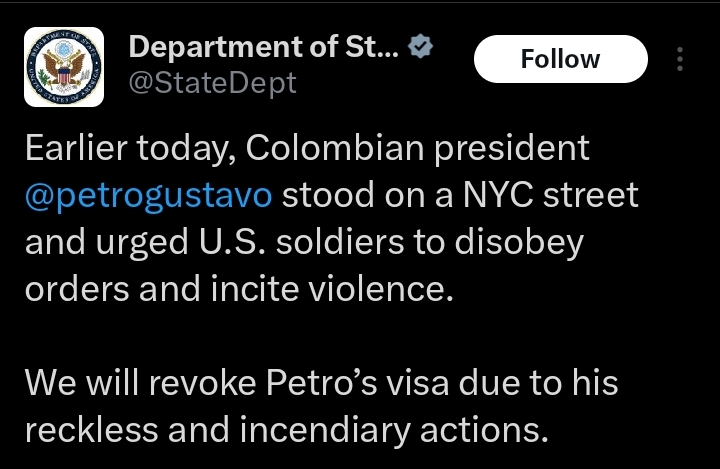The image size is (720, 469).
Task: Open the State Department seal avatar
Action: pos(64,67)
